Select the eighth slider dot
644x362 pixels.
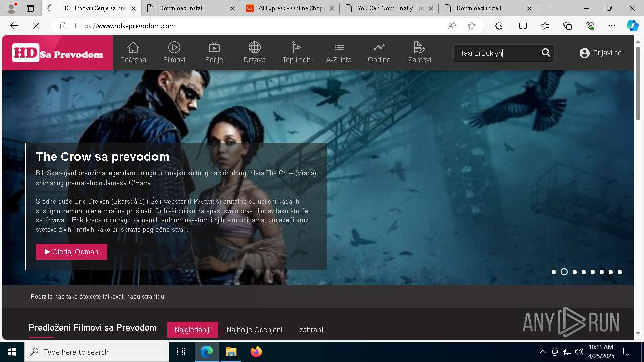[620, 272]
